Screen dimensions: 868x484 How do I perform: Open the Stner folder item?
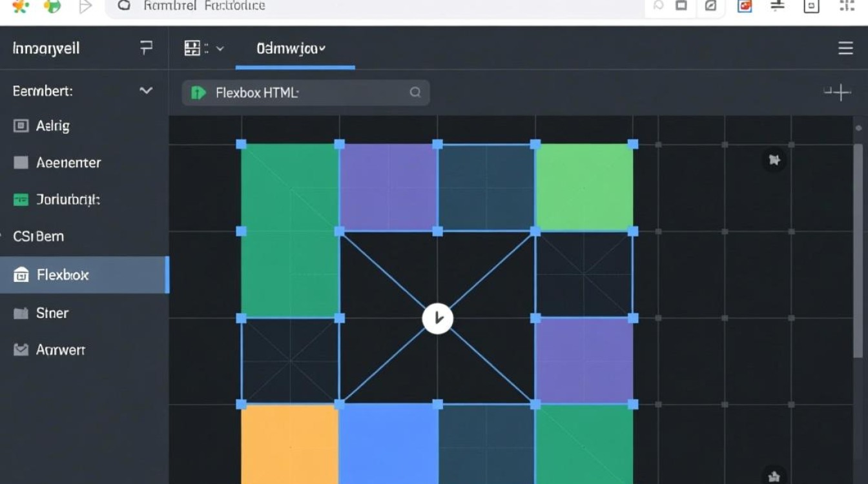[52, 313]
